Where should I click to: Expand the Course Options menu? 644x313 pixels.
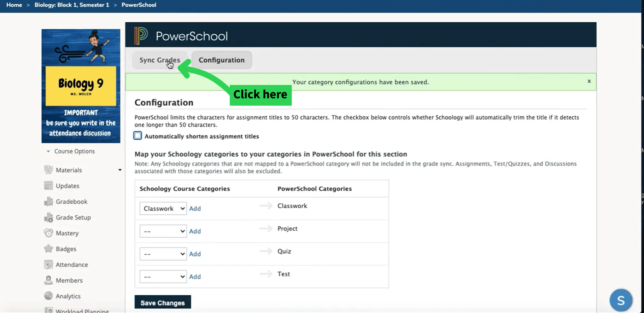[71, 151]
